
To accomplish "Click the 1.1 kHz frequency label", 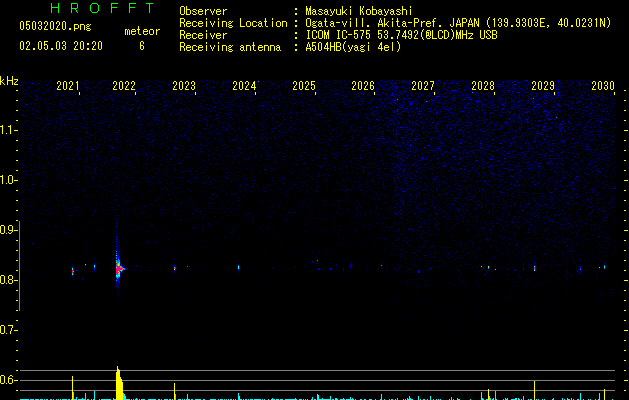I will pyautogui.click(x=8, y=130).
